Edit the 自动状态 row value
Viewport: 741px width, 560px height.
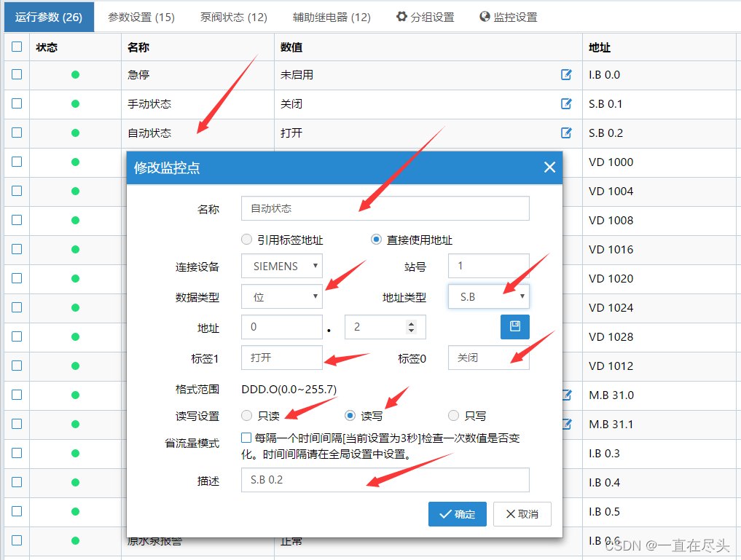click(566, 133)
